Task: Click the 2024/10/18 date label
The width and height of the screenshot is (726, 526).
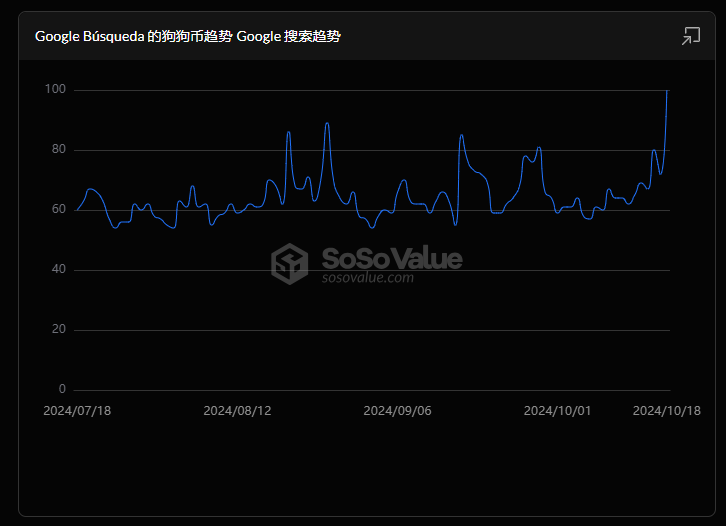Action: click(667, 411)
